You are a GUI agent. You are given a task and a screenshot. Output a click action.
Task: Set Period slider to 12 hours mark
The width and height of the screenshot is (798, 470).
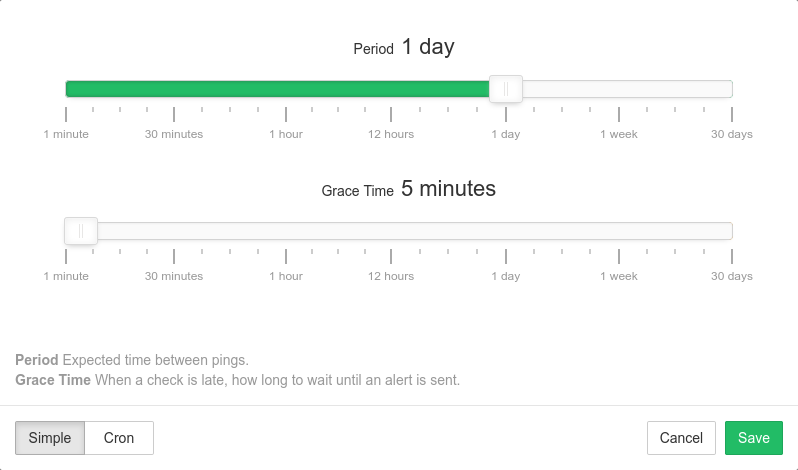tap(391, 89)
